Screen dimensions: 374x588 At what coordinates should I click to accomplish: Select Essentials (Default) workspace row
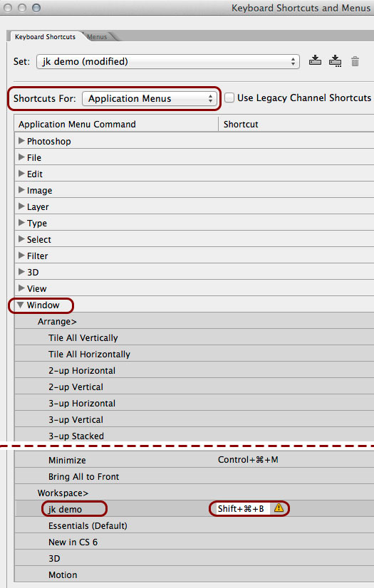[194, 525]
